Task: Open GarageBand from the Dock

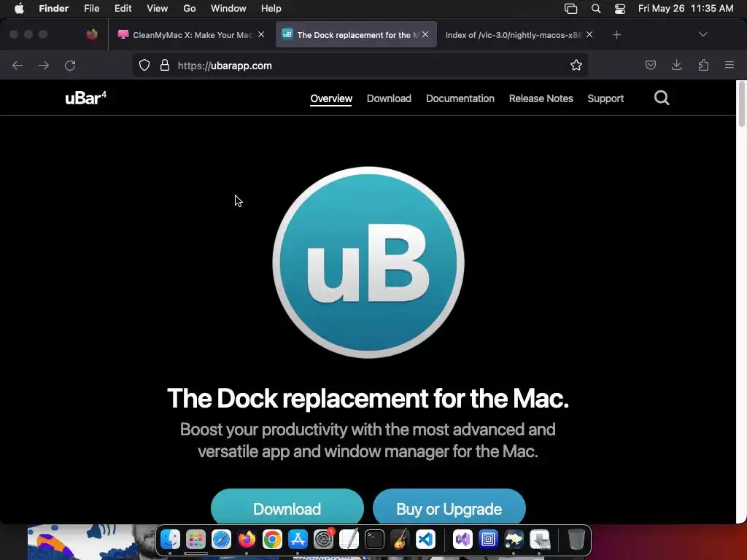Action: pos(400,540)
